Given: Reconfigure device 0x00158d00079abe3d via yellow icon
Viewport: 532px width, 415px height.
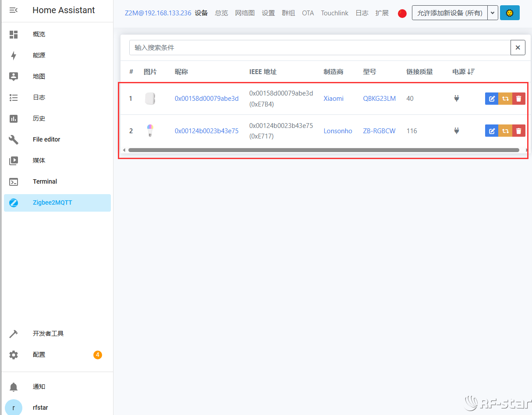Looking at the screenshot, I should pyautogui.click(x=505, y=99).
